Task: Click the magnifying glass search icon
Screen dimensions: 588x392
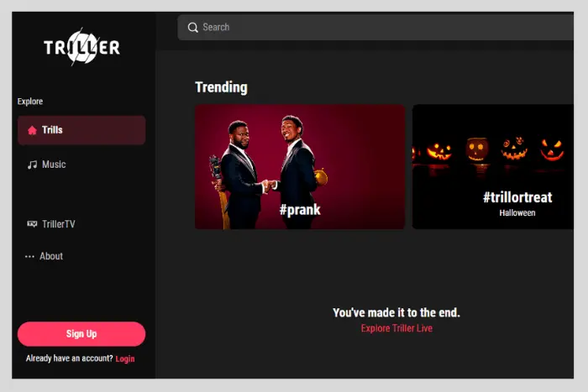Action: pyautogui.click(x=192, y=28)
